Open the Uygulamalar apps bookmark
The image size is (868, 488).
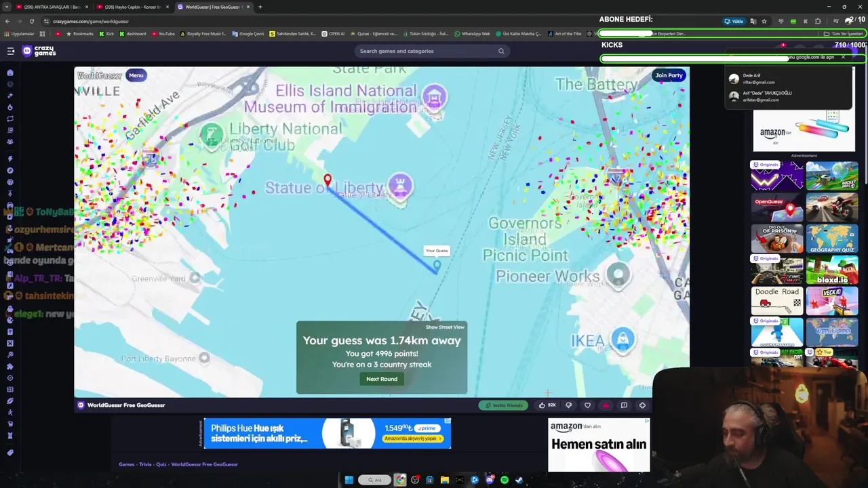coord(19,33)
